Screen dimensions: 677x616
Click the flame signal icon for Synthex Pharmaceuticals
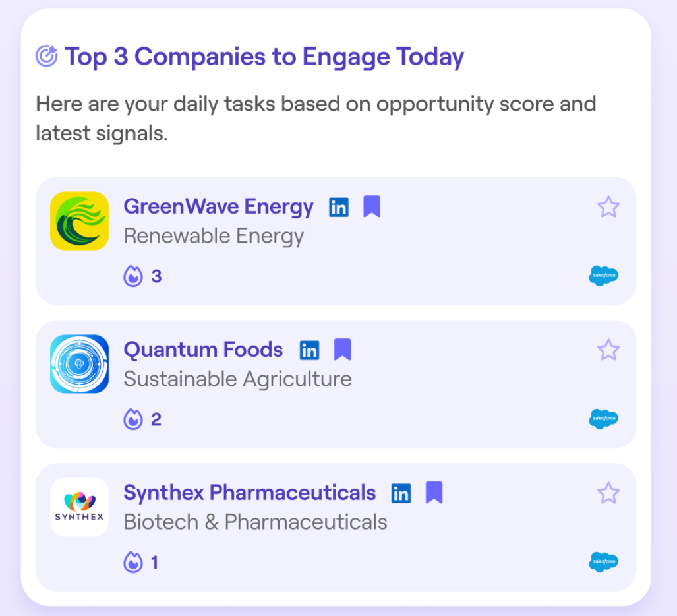coord(133,562)
